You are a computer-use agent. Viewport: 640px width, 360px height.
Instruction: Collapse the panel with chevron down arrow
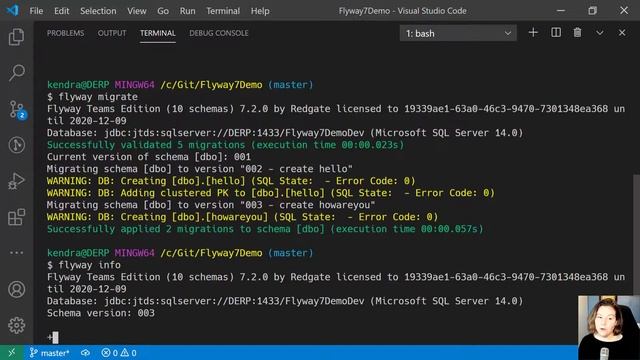click(x=599, y=33)
